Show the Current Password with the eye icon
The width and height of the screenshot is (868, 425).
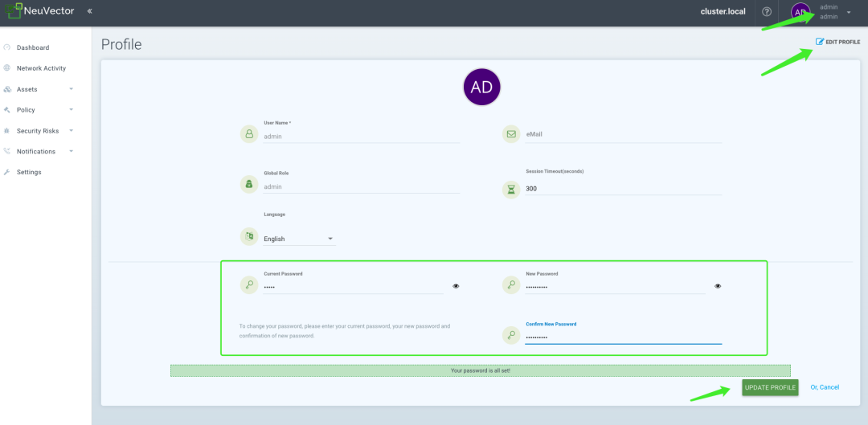click(x=457, y=286)
